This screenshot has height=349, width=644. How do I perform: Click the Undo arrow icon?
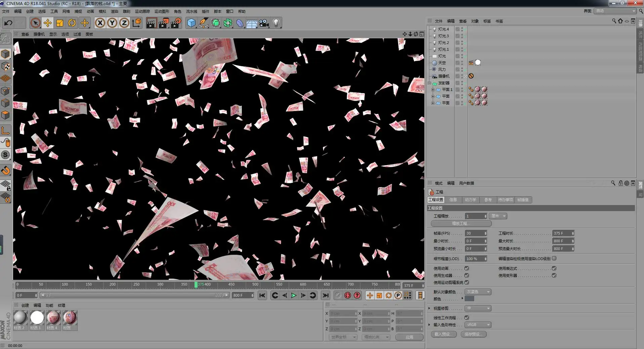coord(8,23)
